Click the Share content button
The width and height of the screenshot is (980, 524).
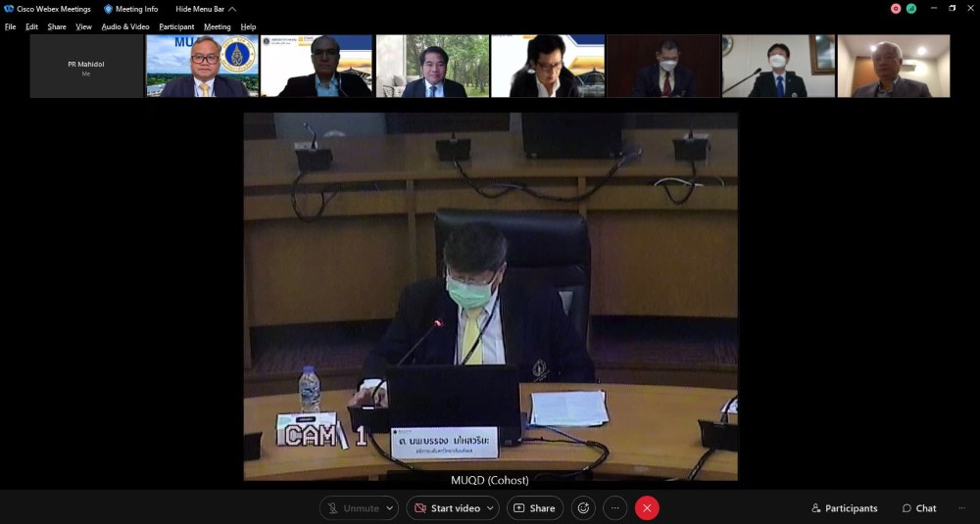coord(534,508)
